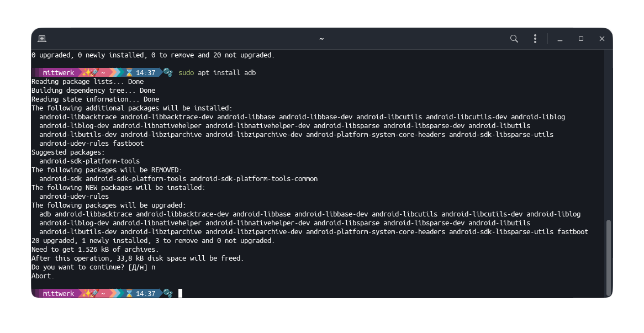Screen dimensions: 644x333
Task: Click the 'Do you want to continue?' line
Action: (93, 267)
